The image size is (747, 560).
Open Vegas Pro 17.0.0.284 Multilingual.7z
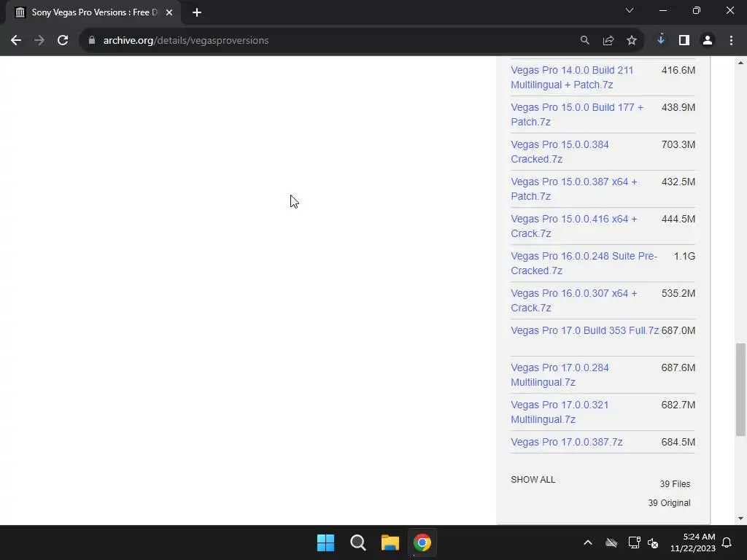[x=560, y=375]
